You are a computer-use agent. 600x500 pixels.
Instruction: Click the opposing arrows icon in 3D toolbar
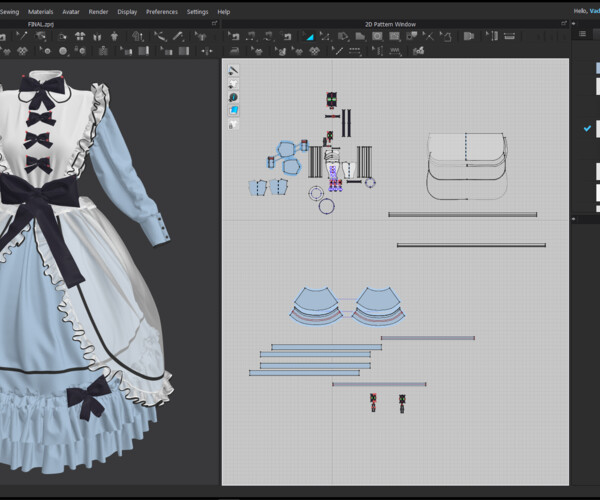click(x=207, y=51)
